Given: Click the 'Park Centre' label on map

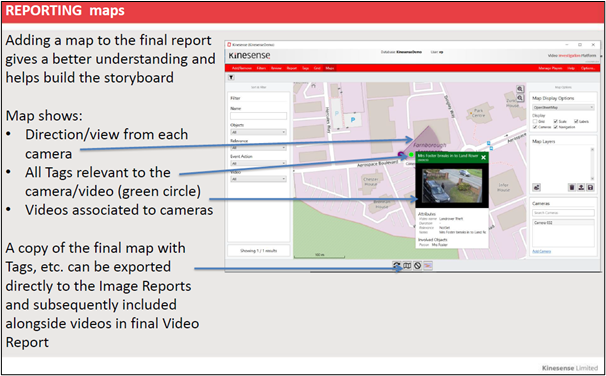Looking at the screenshot, I should click(478, 113).
